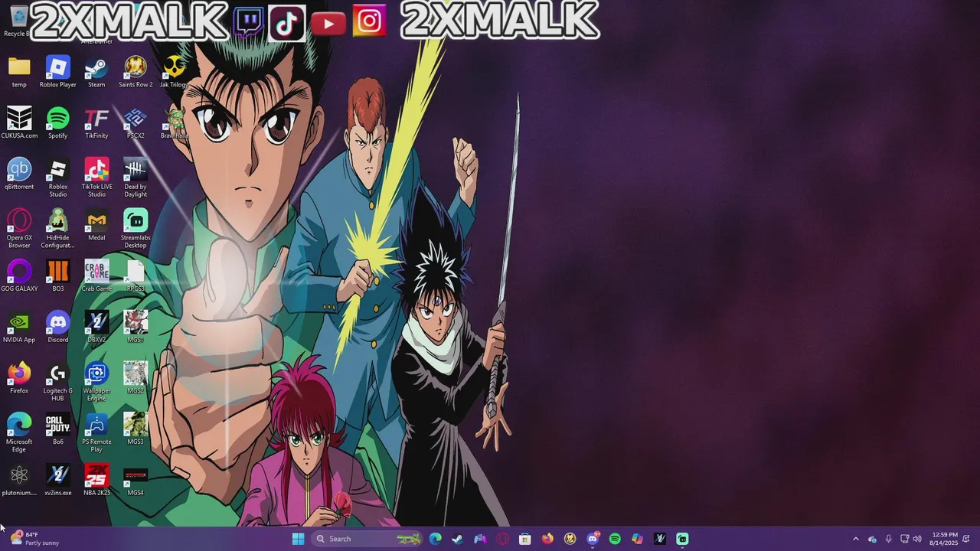The image size is (980, 551).
Task: Open the notification bell icon
Action: click(966, 539)
